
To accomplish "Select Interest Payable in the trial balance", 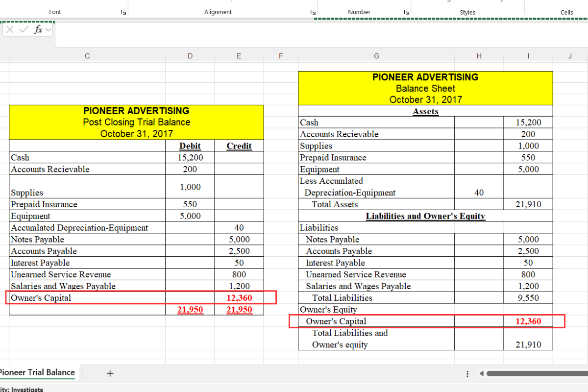I will click(x=87, y=263).
